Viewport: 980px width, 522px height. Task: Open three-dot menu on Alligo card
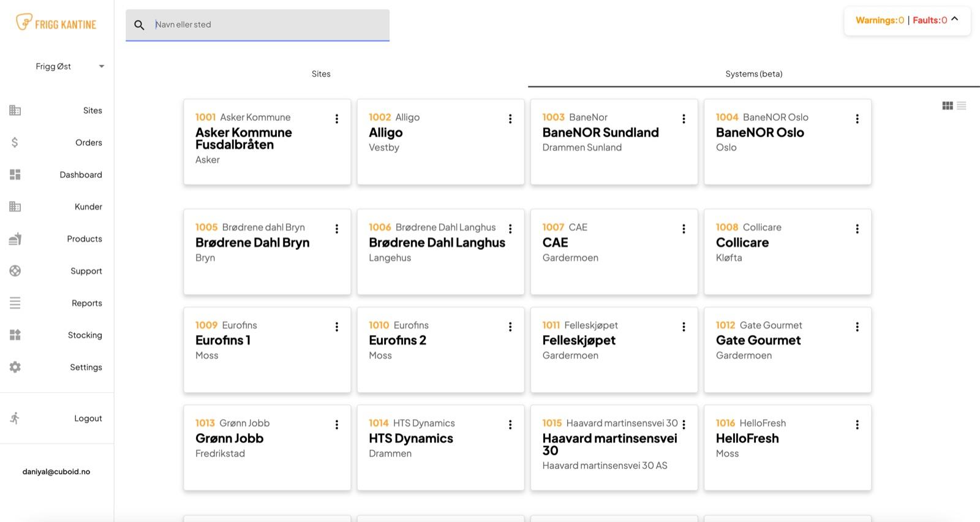(510, 119)
